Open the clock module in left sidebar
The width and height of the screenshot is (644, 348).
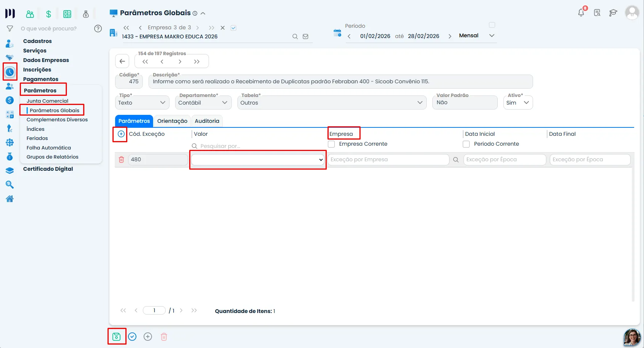click(x=10, y=72)
